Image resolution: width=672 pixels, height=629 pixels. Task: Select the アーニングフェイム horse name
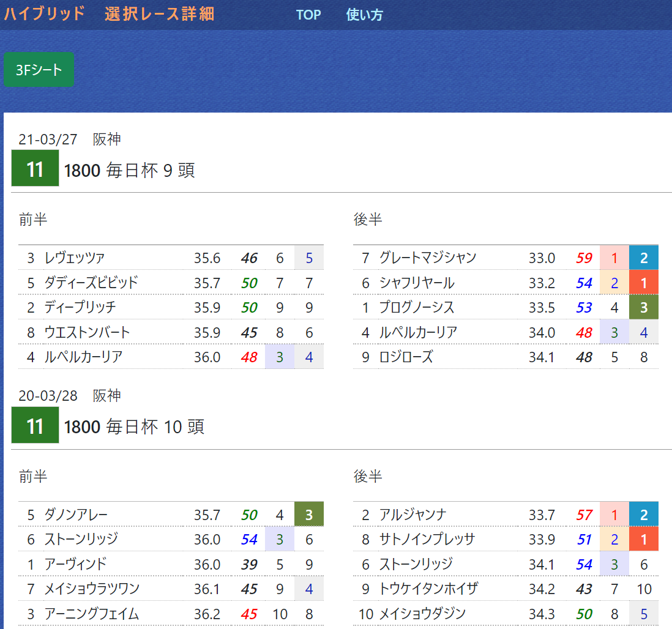pos(92,614)
